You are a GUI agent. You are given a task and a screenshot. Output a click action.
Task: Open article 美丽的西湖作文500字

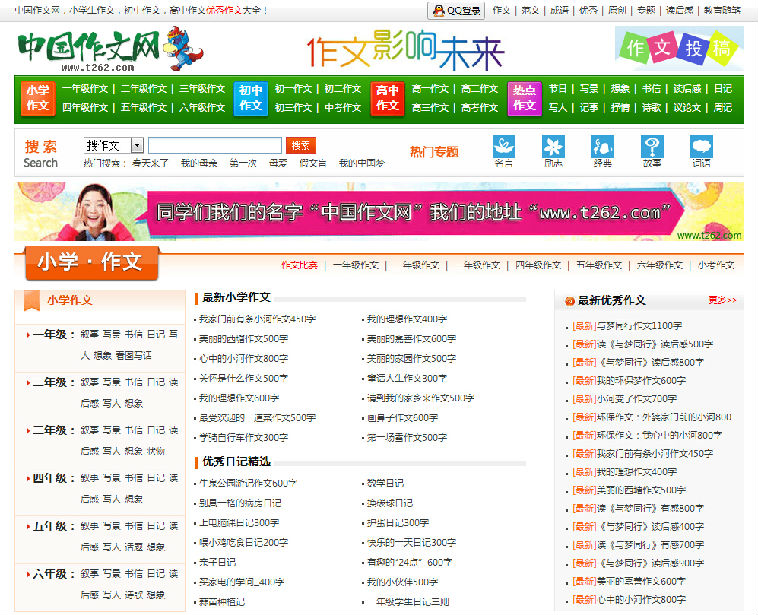click(244, 339)
